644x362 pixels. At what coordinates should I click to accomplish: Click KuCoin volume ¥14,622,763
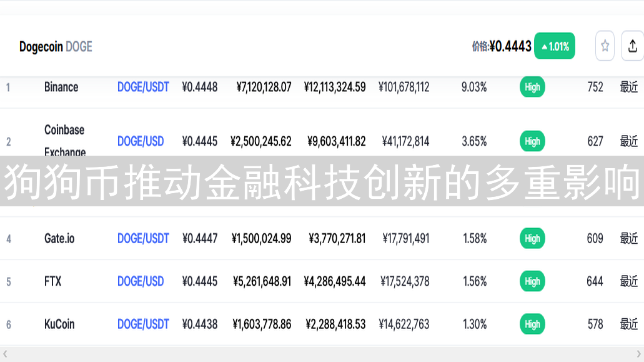[404, 324]
